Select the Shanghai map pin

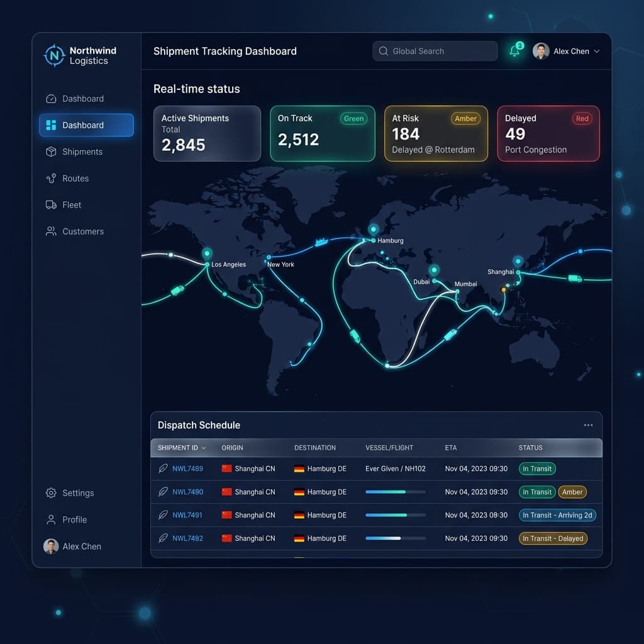(x=518, y=262)
